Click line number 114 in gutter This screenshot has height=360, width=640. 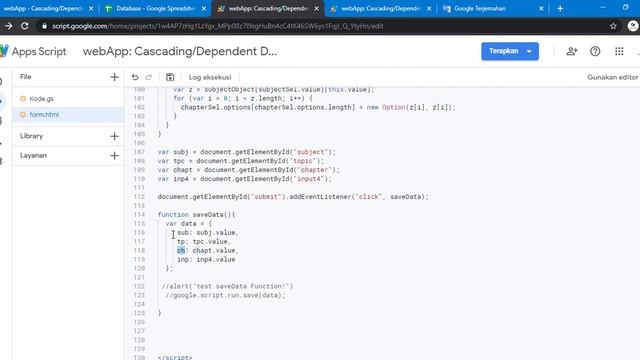(139, 215)
